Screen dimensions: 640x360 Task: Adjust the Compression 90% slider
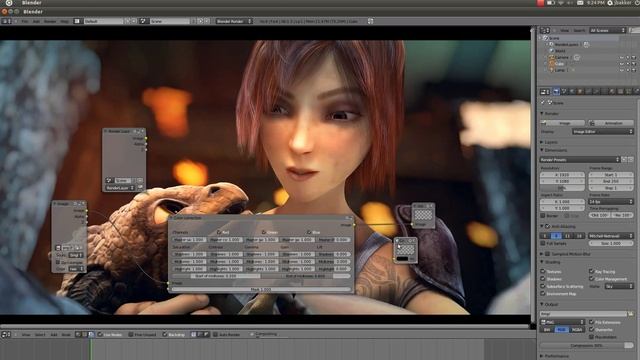[587, 345]
